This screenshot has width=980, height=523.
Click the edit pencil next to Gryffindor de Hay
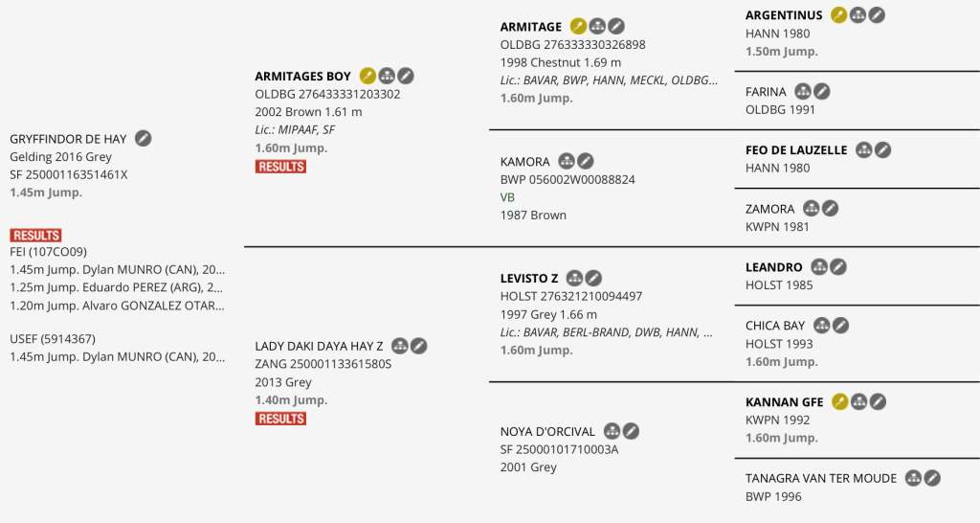click(144, 139)
